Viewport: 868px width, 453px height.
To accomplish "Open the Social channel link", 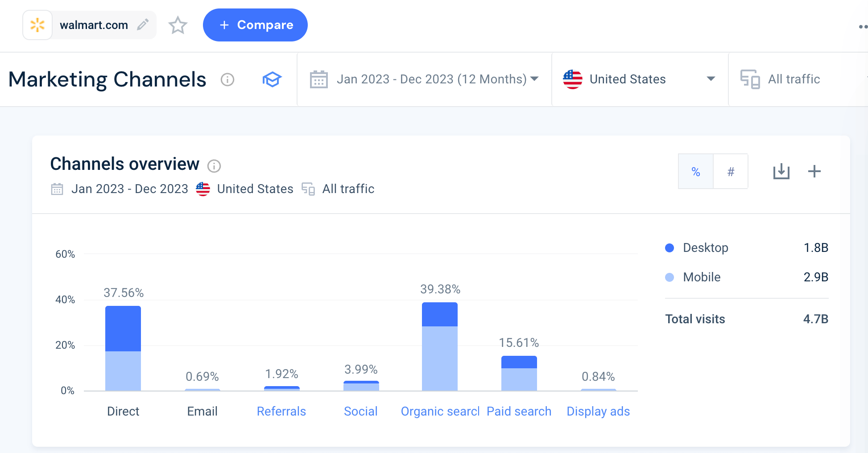I will (361, 411).
